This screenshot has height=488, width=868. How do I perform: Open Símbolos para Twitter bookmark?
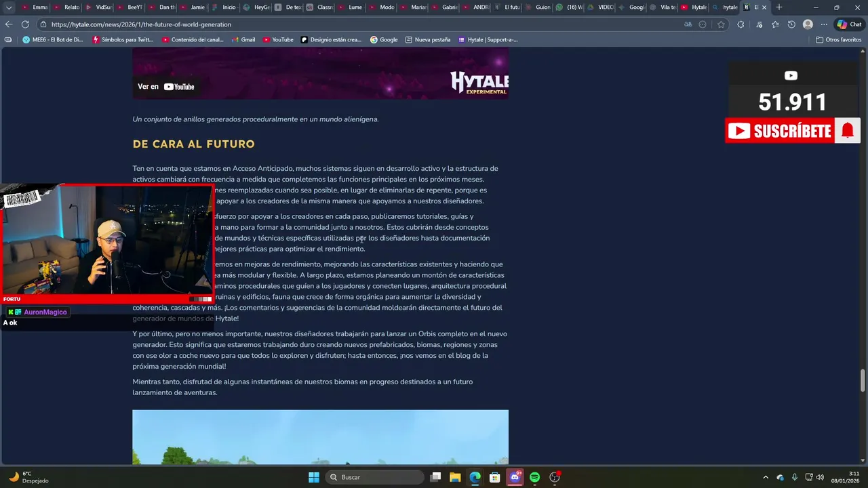[123, 39]
